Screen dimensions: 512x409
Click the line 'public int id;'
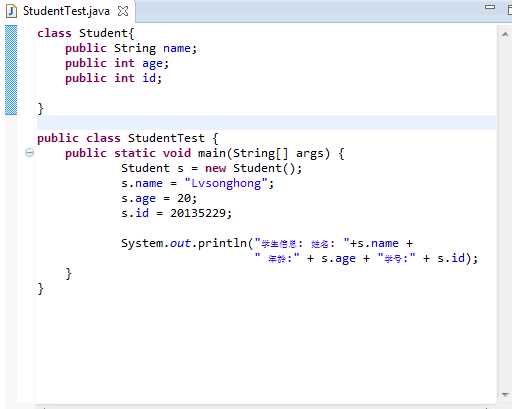(113, 79)
